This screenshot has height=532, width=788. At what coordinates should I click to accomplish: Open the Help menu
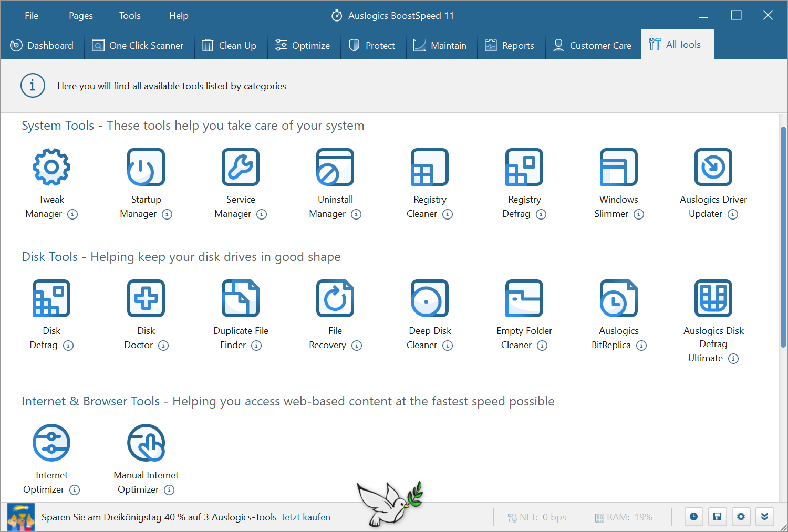pos(179,16)
